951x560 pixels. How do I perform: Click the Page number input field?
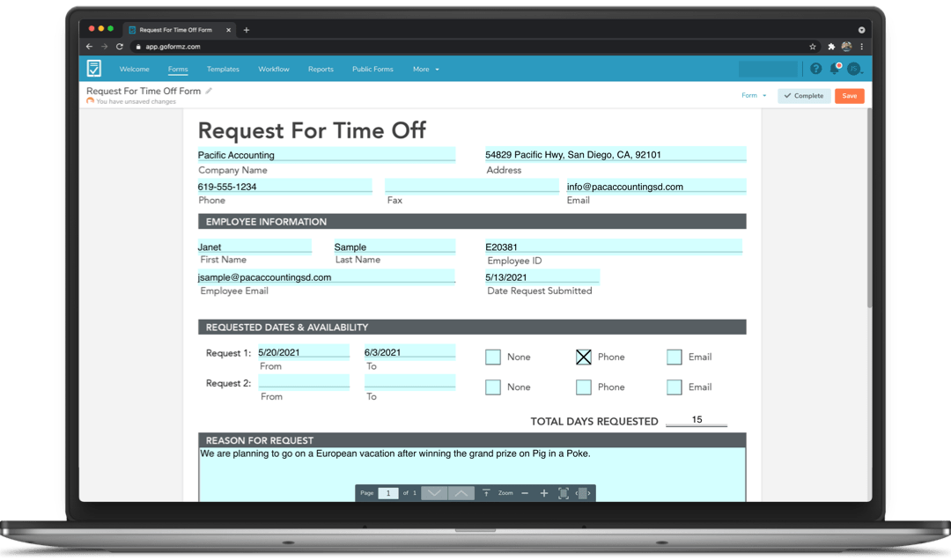point(388,493)
